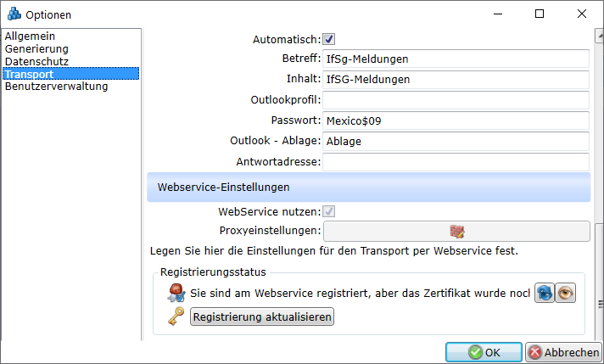604x364 pixels.
Task: Toggle the Automatisch checkbox
Action: 329,39
